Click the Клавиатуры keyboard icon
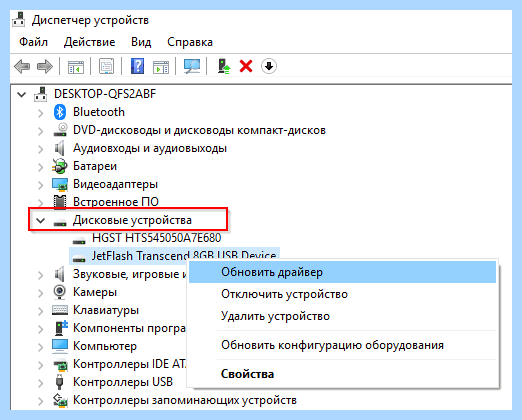This screenshot has width=522, height=420. 60,310
